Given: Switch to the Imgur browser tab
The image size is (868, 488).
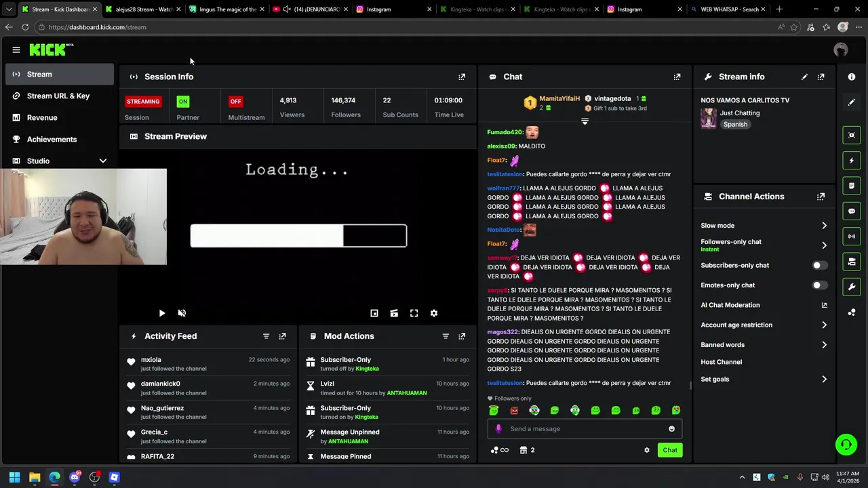Looking at the screenshot, I should [x=226, y=9].
